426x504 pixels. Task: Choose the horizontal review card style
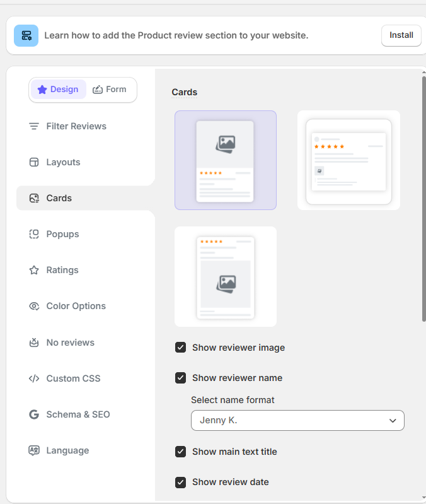tap(348, 160)
